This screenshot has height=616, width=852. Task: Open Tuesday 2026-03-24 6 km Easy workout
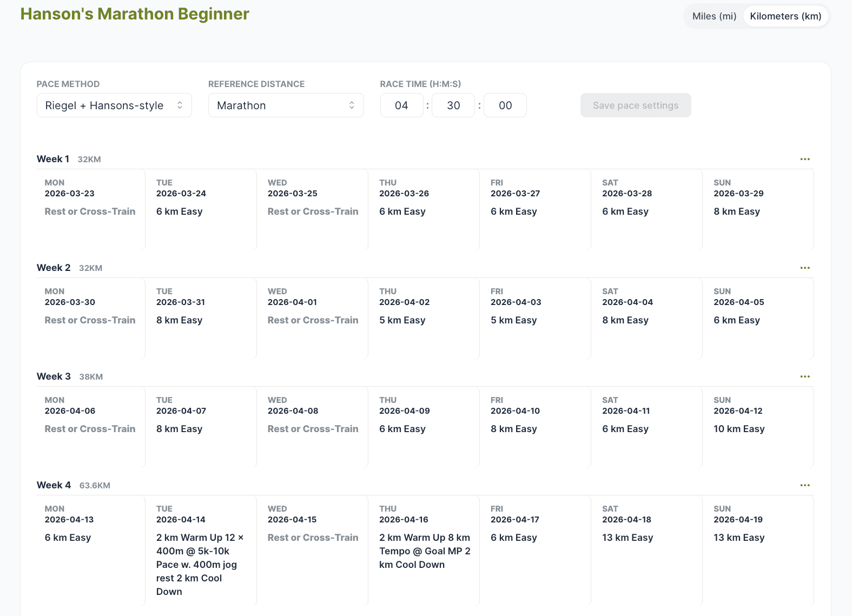[x=202, y=210]
